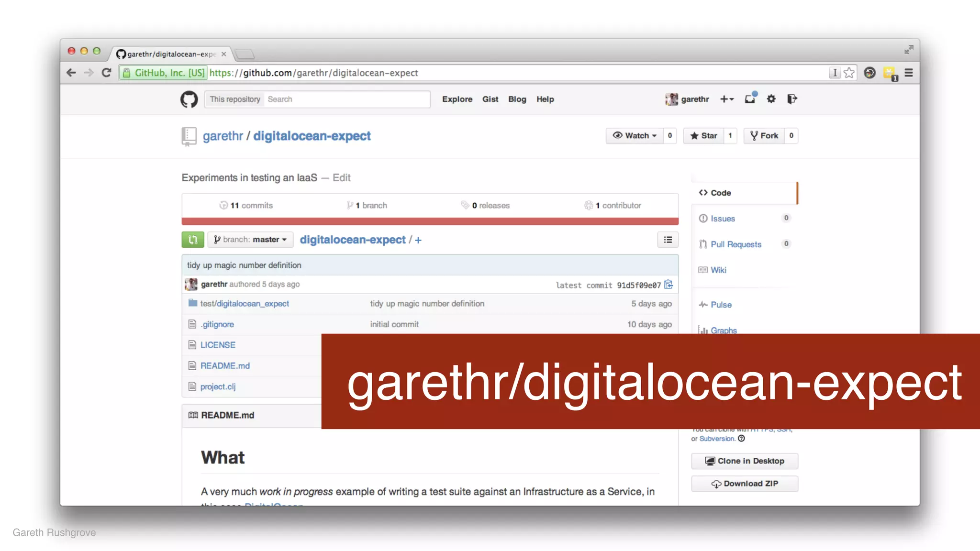Open the Wiki sidebar tab
This screenshot has width=980, height=551.
coord(713,270)
